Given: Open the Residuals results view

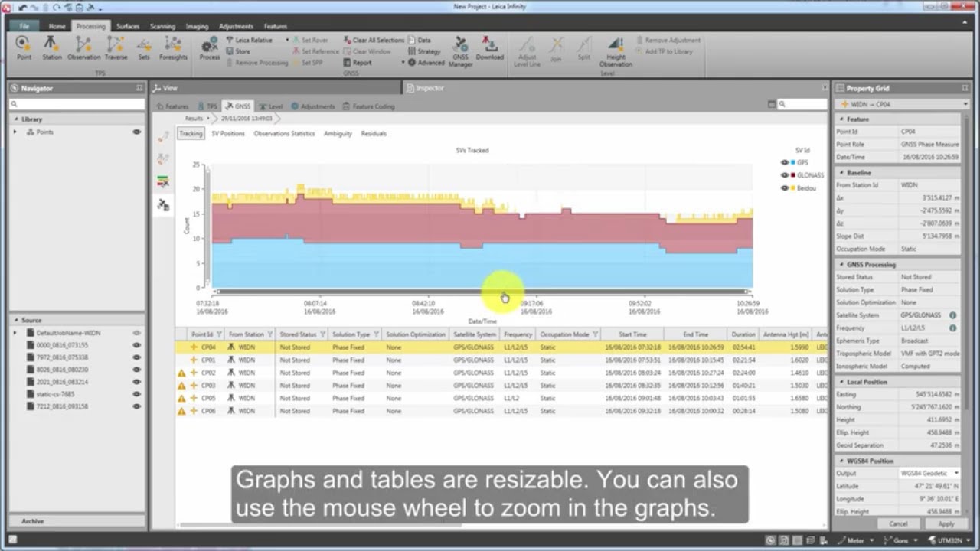Looking at the screenshot, I should [x=374, y=133].
